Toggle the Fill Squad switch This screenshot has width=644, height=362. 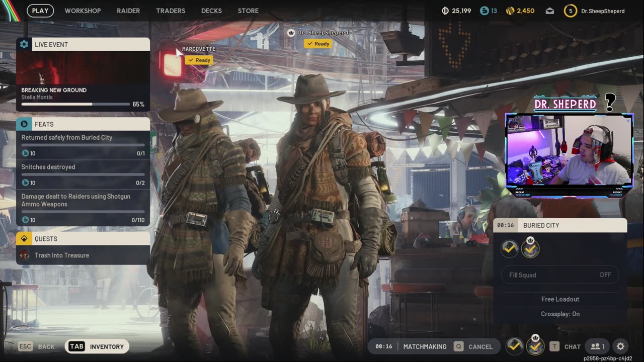coord(560,275)
